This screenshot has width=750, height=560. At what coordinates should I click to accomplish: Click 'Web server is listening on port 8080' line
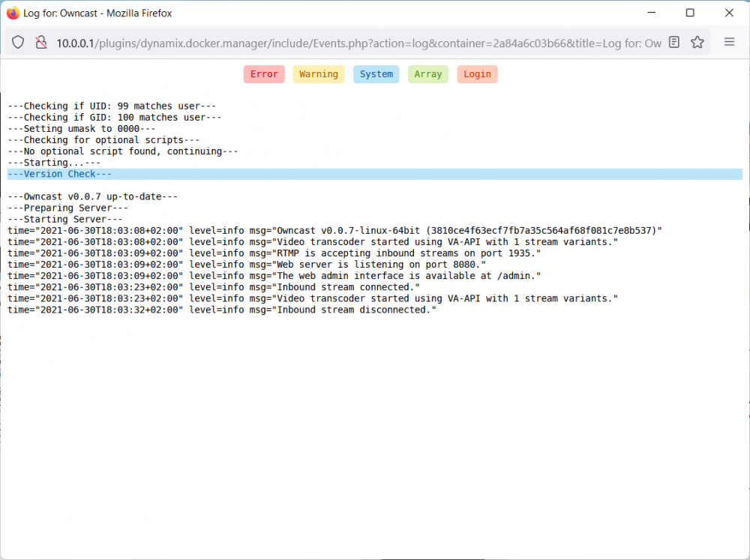click(x=247, y=265)
